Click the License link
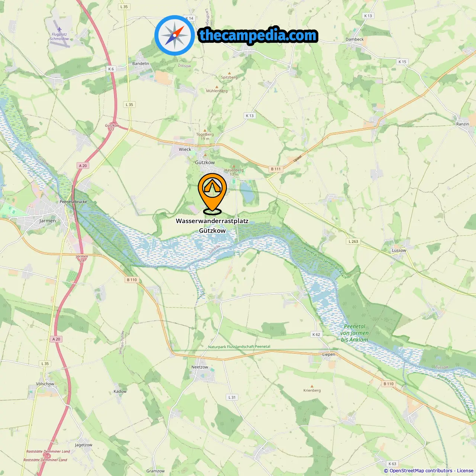The height and width of the screenshot is (476, 476). [465, 470]
